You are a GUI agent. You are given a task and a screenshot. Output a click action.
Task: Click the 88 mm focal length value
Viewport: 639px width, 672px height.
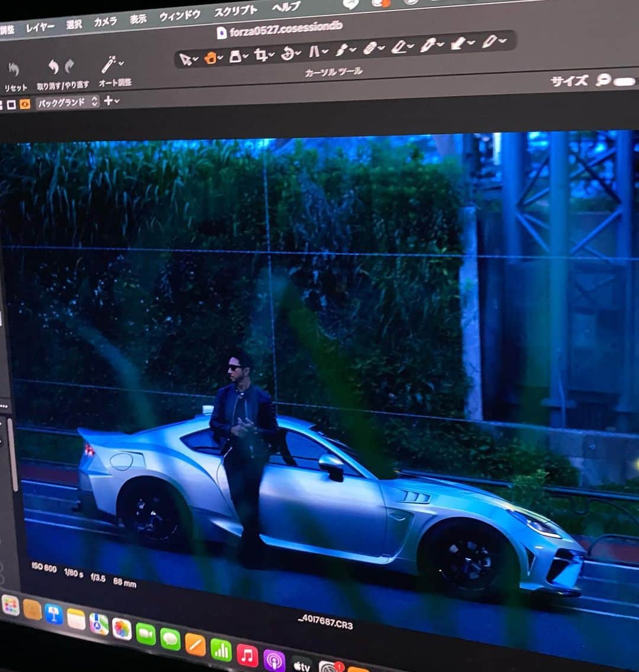click(x=125, y=582)
